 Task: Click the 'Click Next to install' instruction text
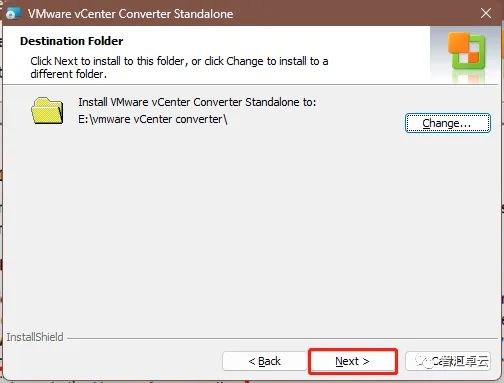click(179, 67)
